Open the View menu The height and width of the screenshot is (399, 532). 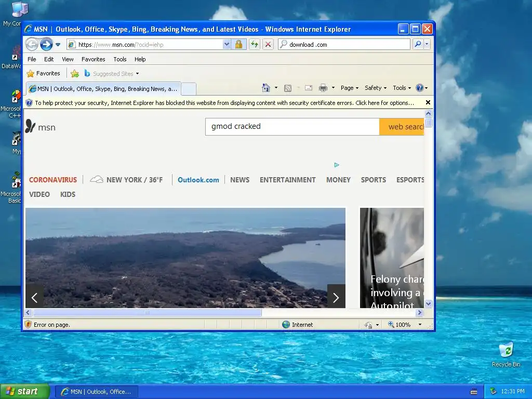(68, 59)
